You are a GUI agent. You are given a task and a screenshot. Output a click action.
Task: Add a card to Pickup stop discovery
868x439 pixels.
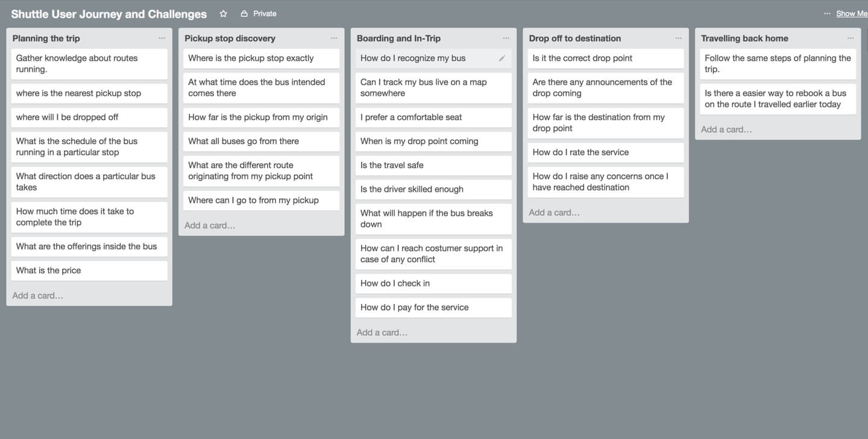[210, 226]
